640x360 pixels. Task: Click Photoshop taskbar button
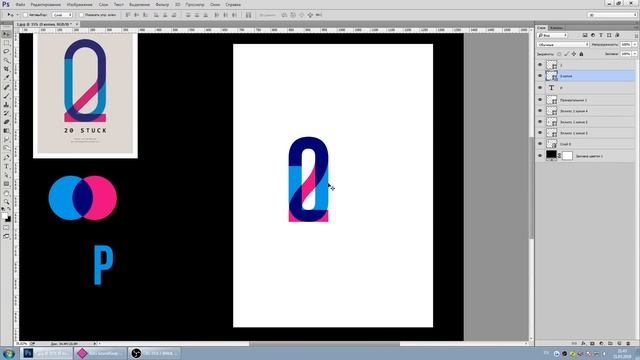(x=47, y=353)
